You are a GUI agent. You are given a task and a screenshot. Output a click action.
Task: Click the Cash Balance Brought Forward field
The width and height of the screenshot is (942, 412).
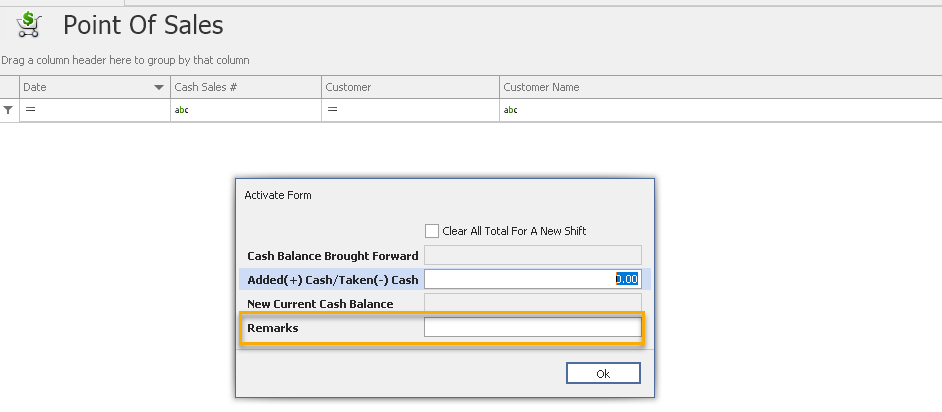tap(533, 255)
